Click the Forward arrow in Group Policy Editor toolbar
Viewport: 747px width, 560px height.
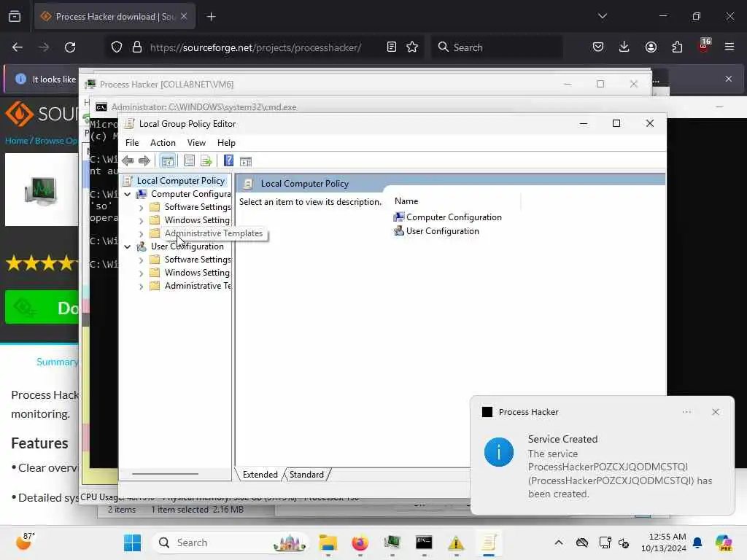pos(144,161)
